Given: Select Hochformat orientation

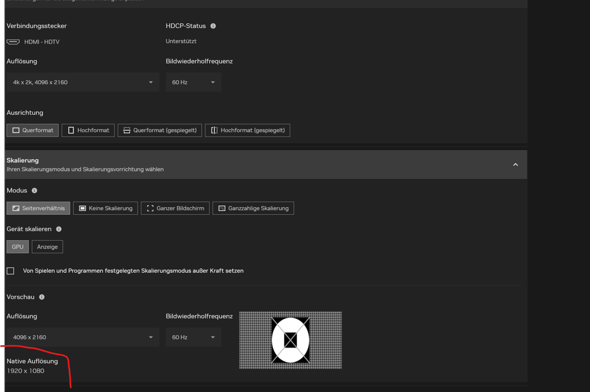Looking at the screenshot, I should click(x=88, y=130).
